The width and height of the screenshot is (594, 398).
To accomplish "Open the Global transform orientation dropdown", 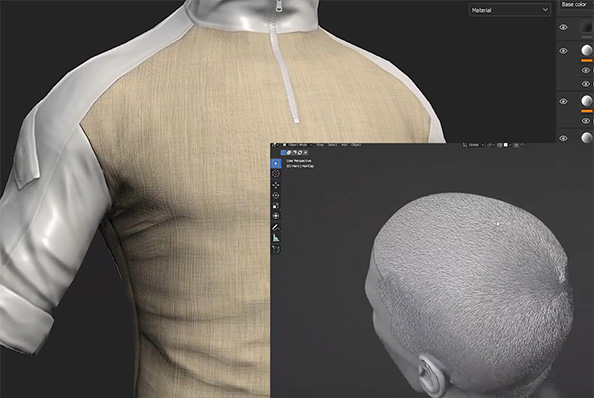I will 474,145.
